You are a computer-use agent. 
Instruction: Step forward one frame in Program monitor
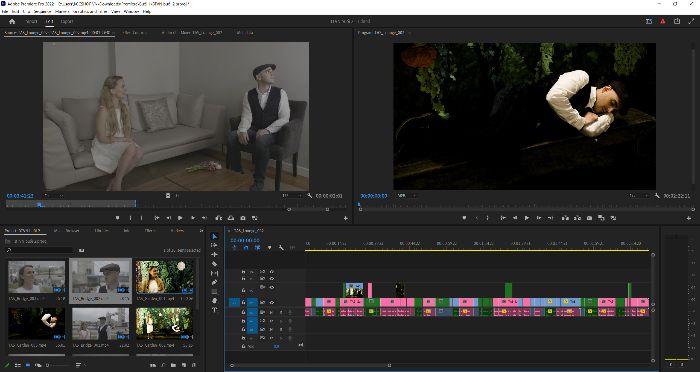click(x=539, y=218)
